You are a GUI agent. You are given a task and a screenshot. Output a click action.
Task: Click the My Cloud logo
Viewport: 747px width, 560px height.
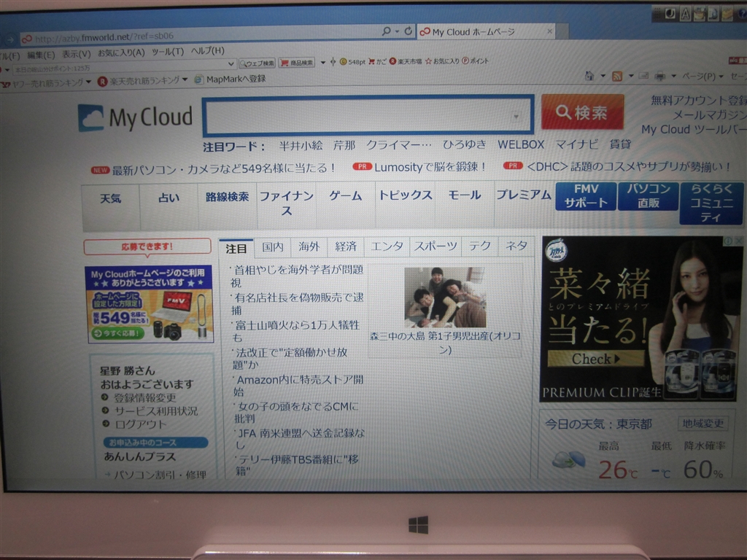135,117
